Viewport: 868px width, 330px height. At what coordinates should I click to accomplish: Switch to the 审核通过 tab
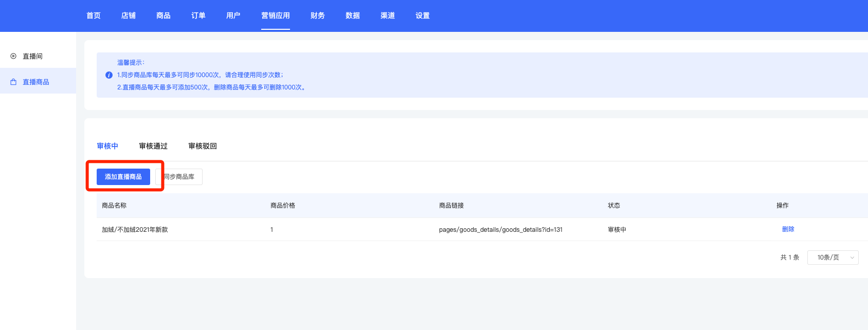click(153, 146)
